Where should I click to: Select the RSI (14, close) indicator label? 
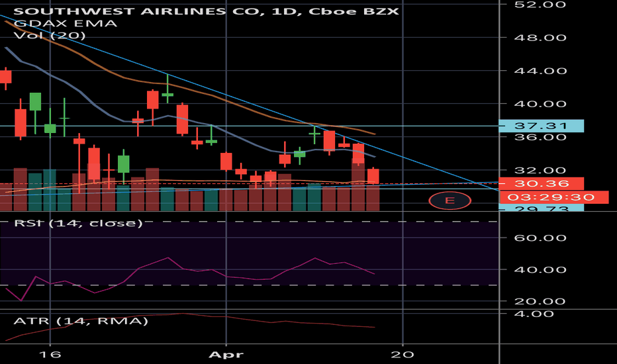[x=78, y=223]
